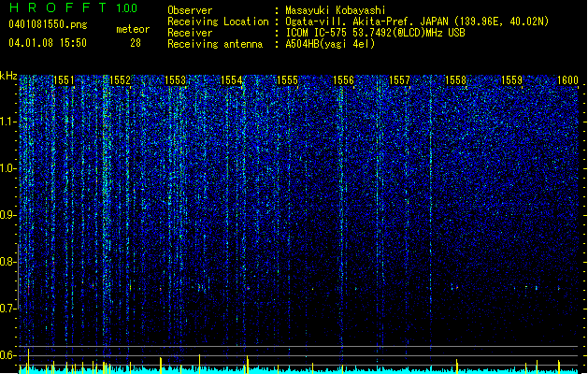The image size is (588, 374).
Task: Click the Receiver label
Action: click(x=190, y=33)
